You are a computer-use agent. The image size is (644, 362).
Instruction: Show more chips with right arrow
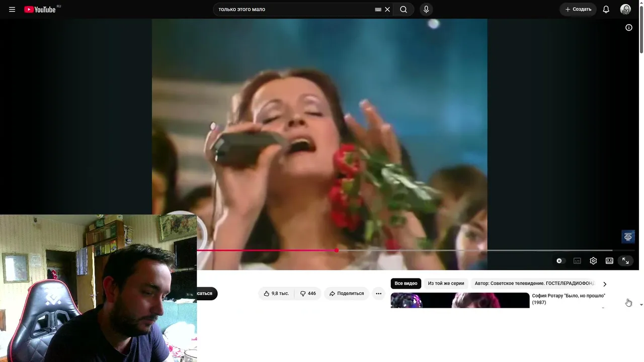(x=605, y=284)
